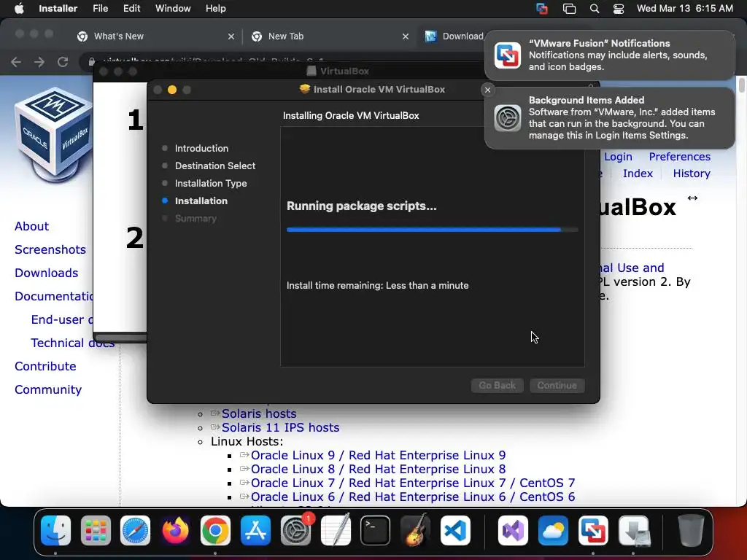Open the Downloads sidebar link
The width and height of the screenshot is (747, 560).
click(x=46, y=273)
